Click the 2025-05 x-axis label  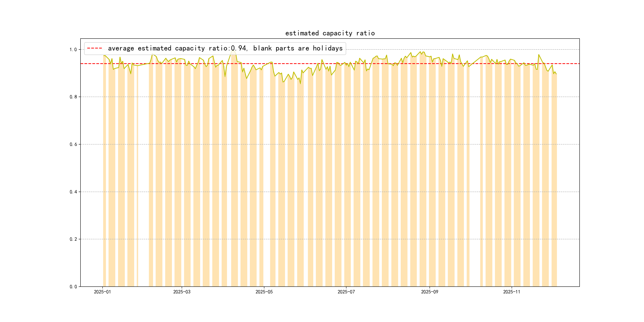click(264, 292)
